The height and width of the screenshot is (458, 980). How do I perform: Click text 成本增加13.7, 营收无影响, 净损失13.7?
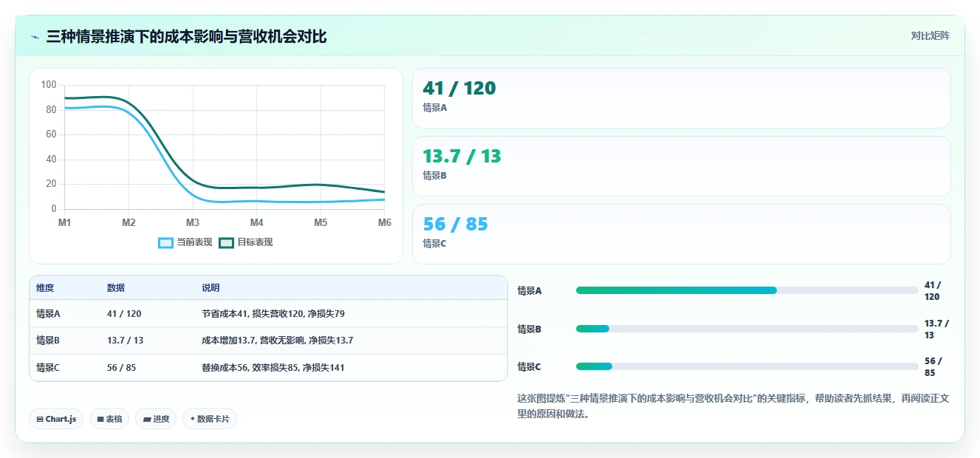click(278, 341)
